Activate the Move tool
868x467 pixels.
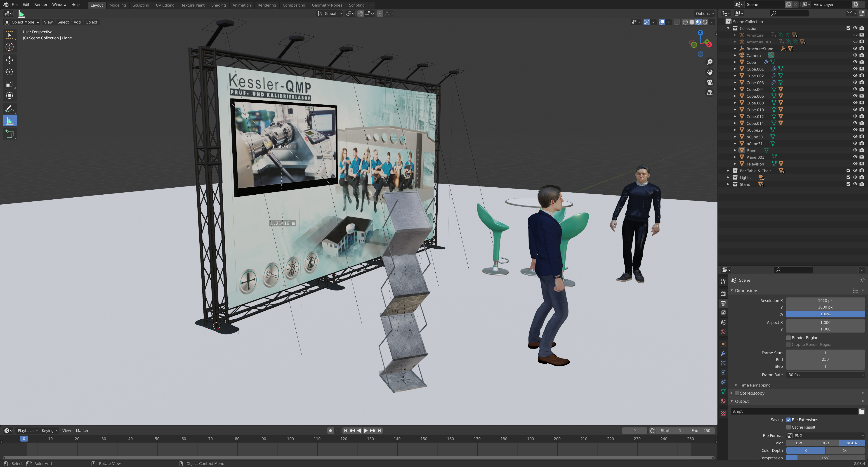pos(9,60)
